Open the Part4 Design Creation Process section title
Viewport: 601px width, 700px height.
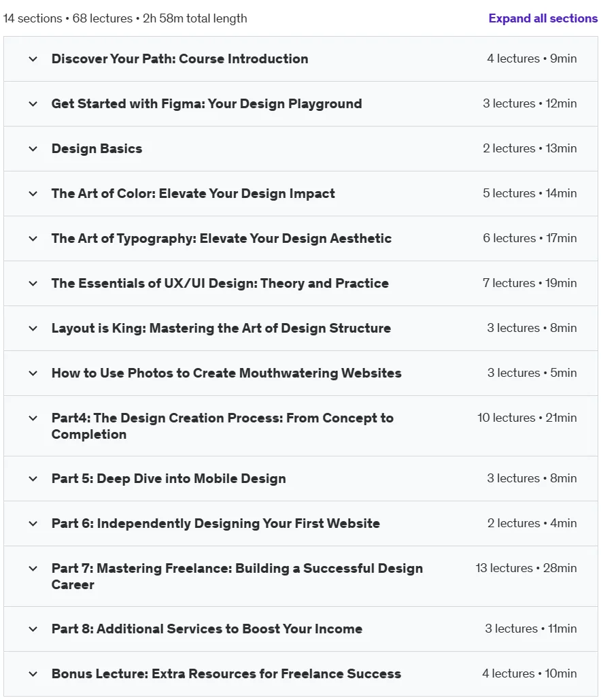(x=222, y=426)
